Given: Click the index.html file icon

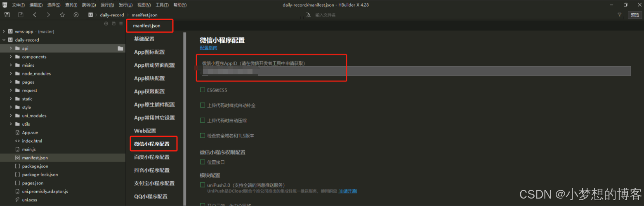Looking at the screenshot, I should (x=17, y=141).
